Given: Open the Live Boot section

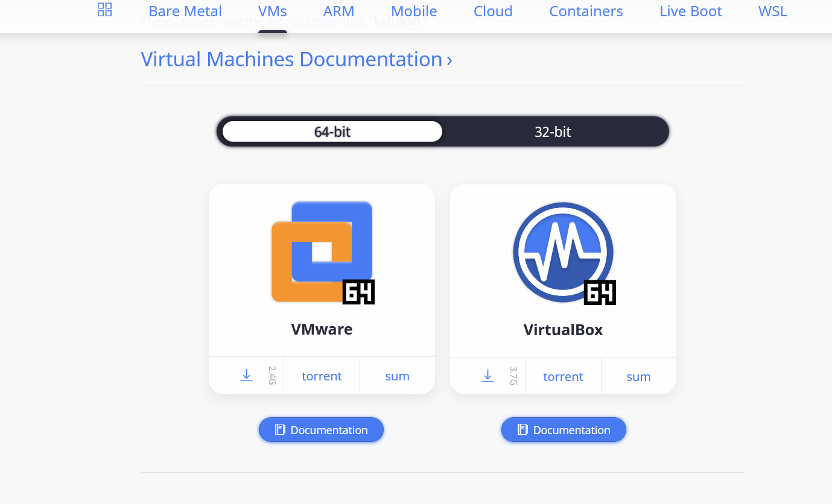Looking at the screenshot, I should click(691, 11).
